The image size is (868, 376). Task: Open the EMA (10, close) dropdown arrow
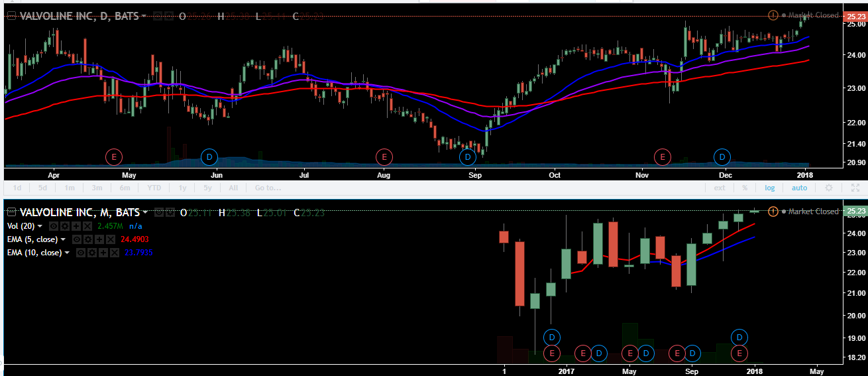coord(67,253)
